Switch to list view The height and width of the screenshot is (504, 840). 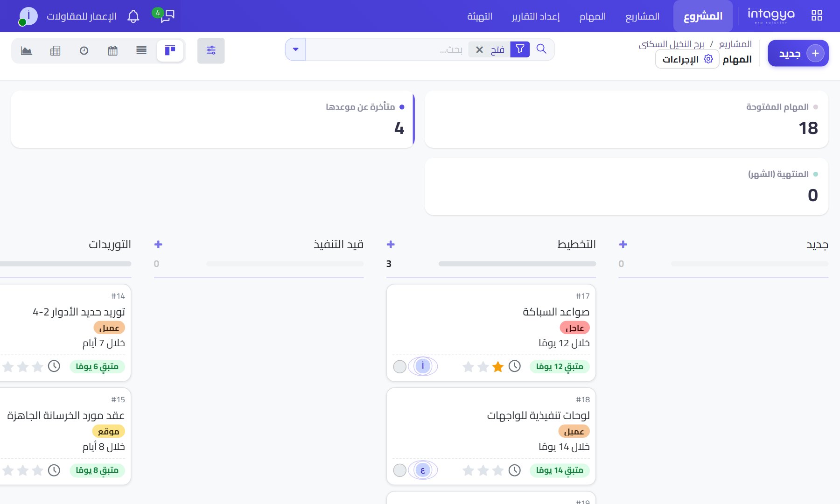coord(141,50)
